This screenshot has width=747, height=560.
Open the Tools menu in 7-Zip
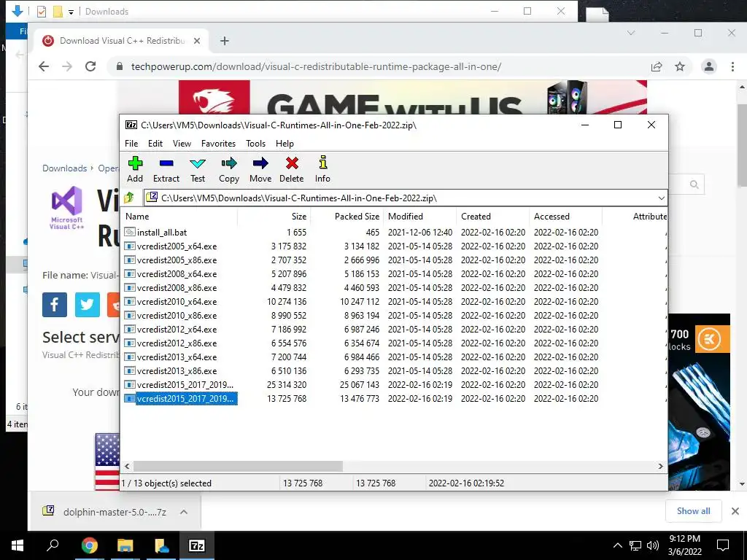coord(255,144)
